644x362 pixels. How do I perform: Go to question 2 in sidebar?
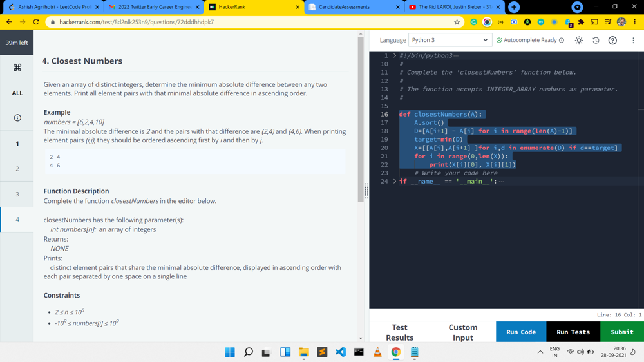tap(17, 169)
